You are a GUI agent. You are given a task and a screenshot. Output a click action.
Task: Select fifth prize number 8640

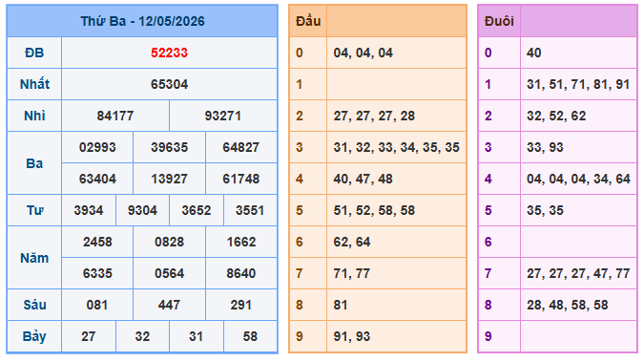[x=241, y=273]
